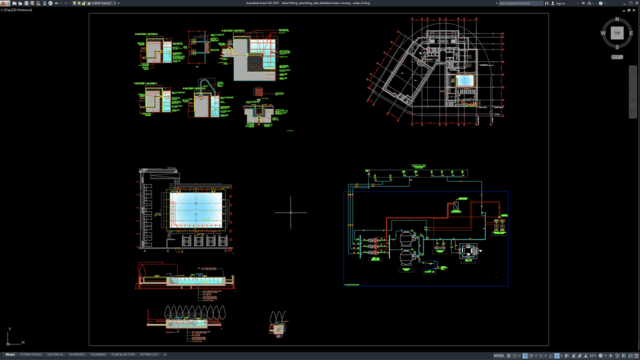Click the Hardware acceleration icon
The height and width of the screenshot is (360, 640).
tap(624, 356)
